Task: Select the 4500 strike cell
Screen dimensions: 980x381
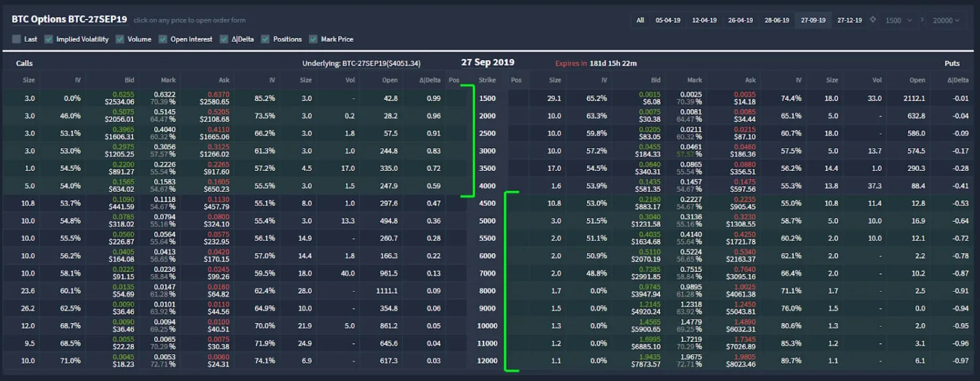Action: [x=487, y=203]
